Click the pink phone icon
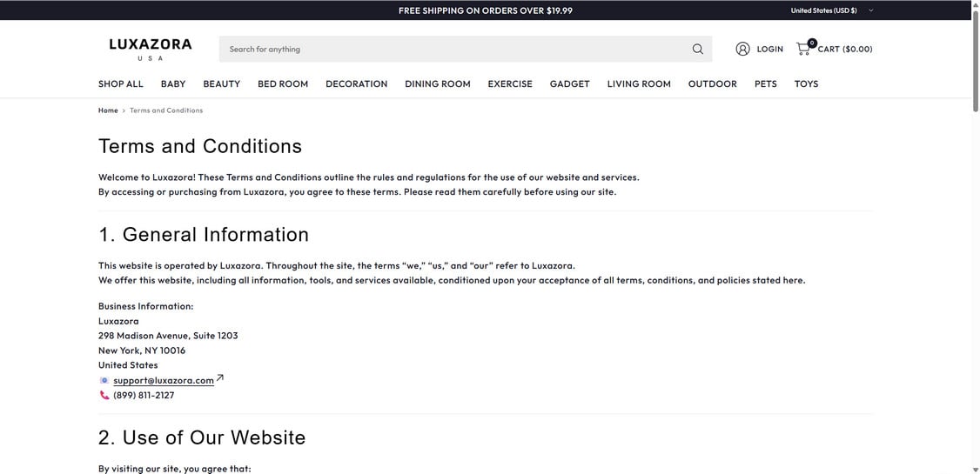 click(104, 396)
